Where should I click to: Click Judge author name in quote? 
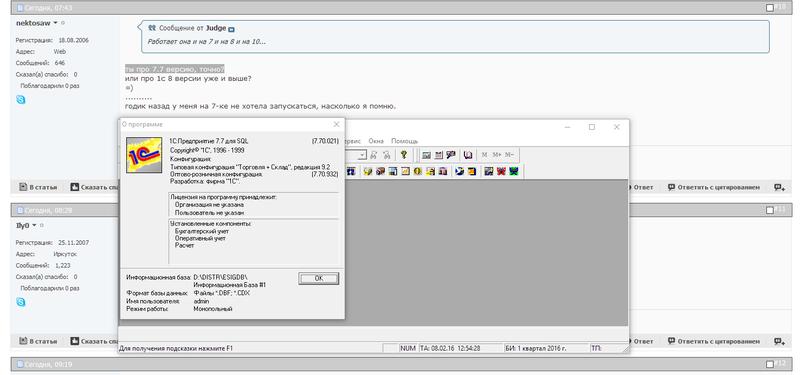click(x=216, y=29)
